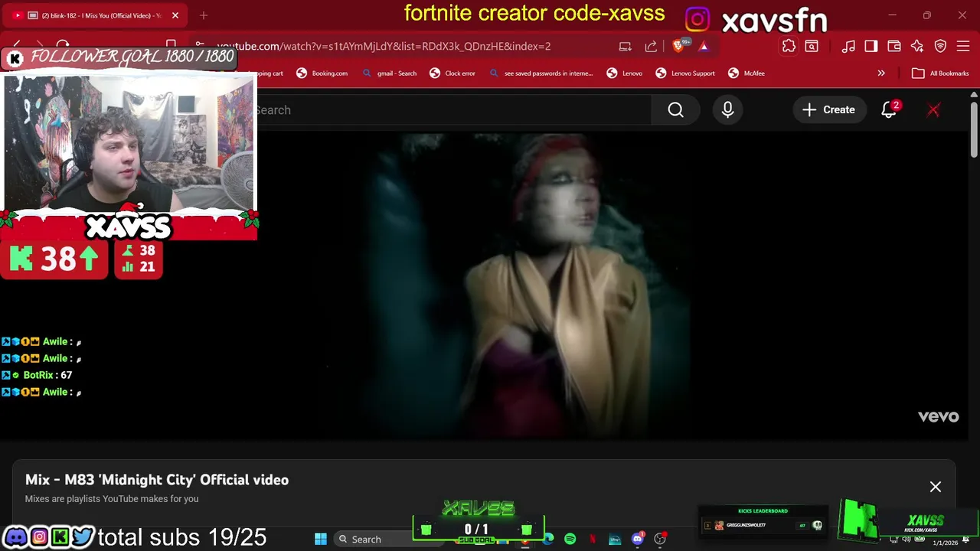Screen dimensions: 980x551
Task: Click the tab search icon in toolbar
Action: [812, 47]
